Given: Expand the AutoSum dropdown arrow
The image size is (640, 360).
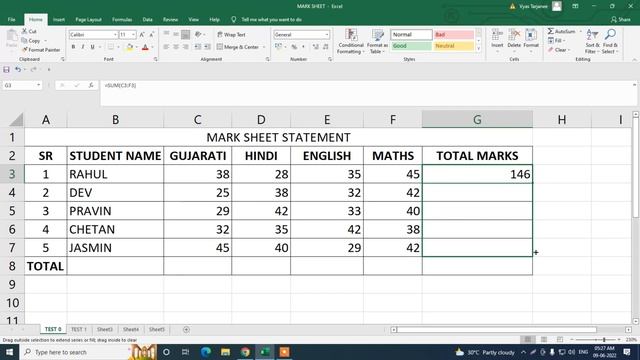Looking at the screenshot, I should point(581,31).
